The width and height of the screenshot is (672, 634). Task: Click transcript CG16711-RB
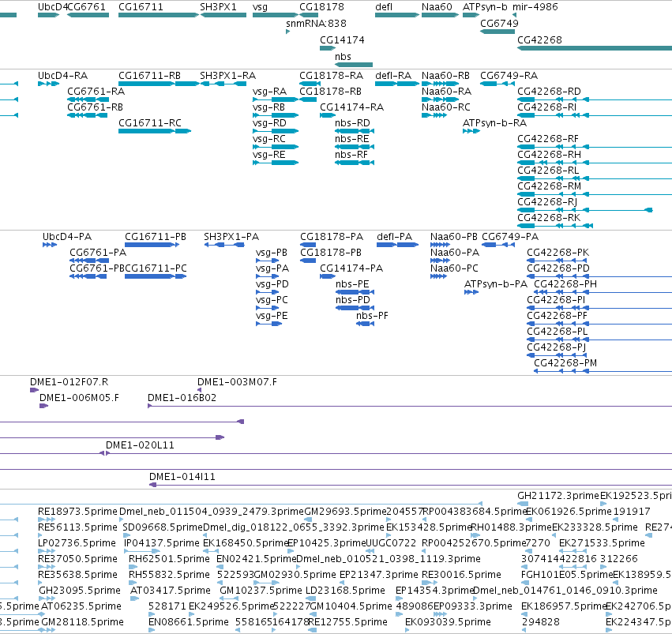149,75
